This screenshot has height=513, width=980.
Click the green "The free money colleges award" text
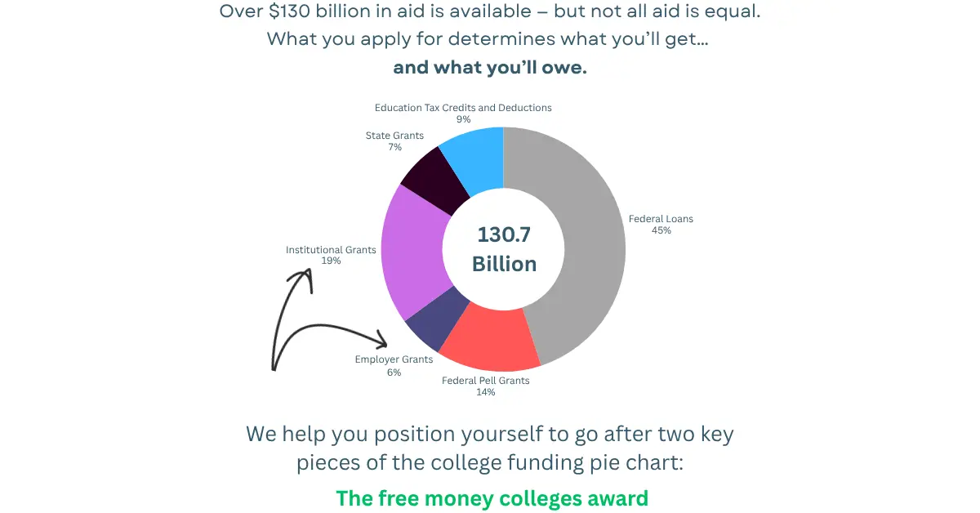[492, 498]
